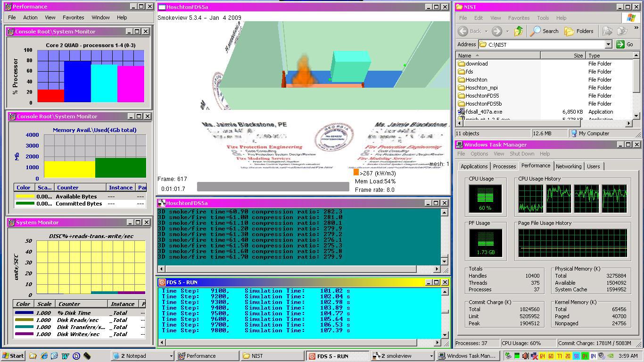Viewport: 644px width, 362px height.
Task: Click the C:\NIST address input field
Action: click(x=545, y=44)
